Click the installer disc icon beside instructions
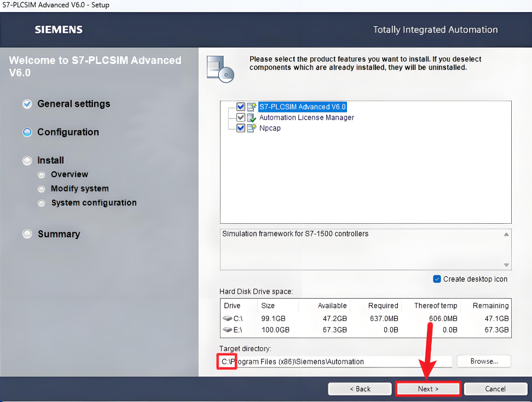 click(x=221, y=69)
